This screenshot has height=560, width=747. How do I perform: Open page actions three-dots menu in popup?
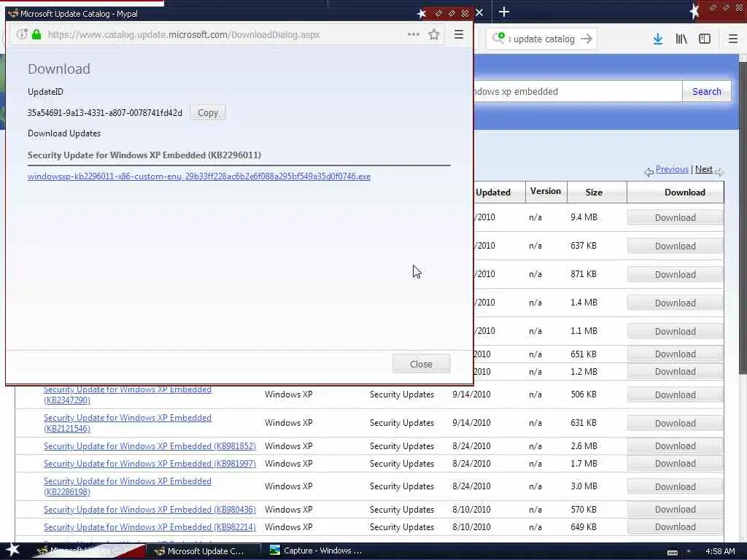tap(414, 34)
